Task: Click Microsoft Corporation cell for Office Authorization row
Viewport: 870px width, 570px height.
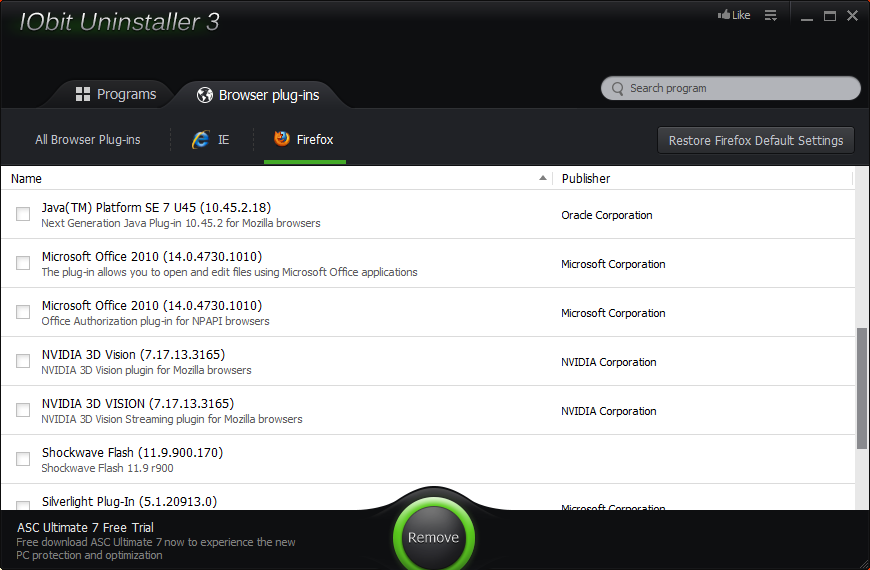Action: [x=613, y=313]
